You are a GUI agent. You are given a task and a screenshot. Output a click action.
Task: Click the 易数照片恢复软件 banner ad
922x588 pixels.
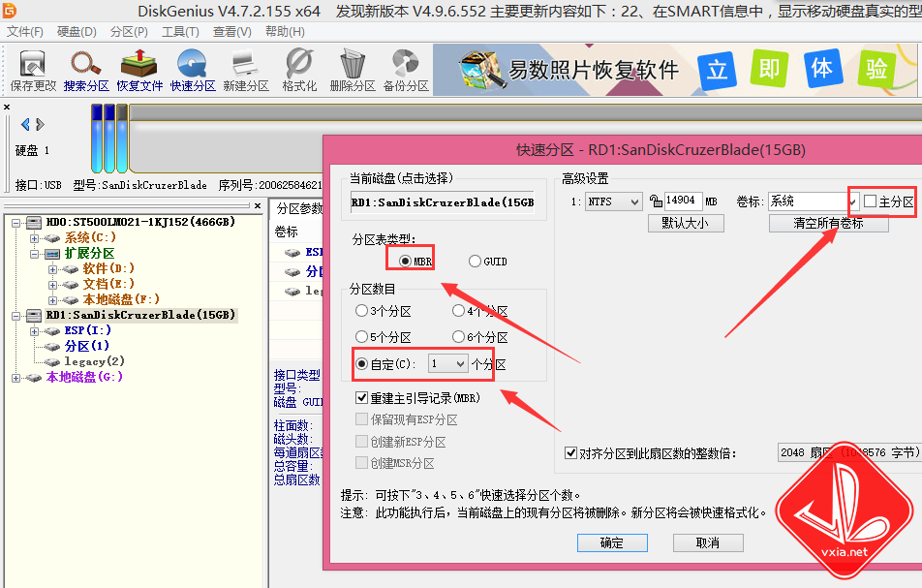677,70
